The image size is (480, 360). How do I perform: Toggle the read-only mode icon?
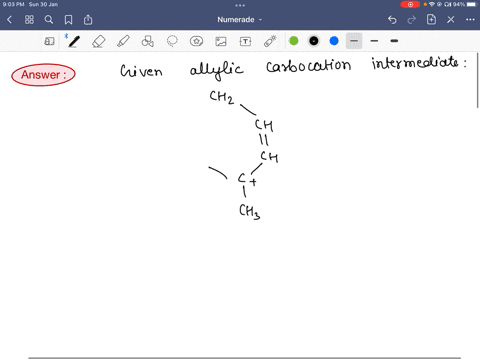point(49,41)
